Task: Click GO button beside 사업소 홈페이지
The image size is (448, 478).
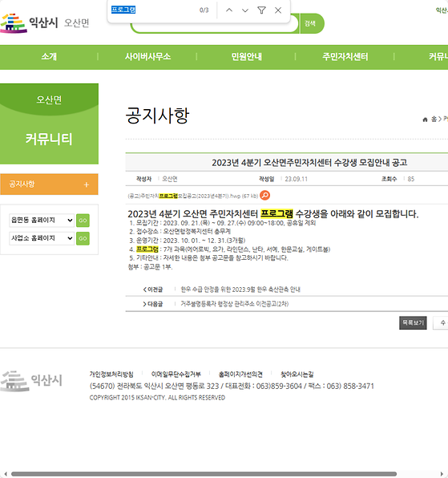Action: click(83, 238)
